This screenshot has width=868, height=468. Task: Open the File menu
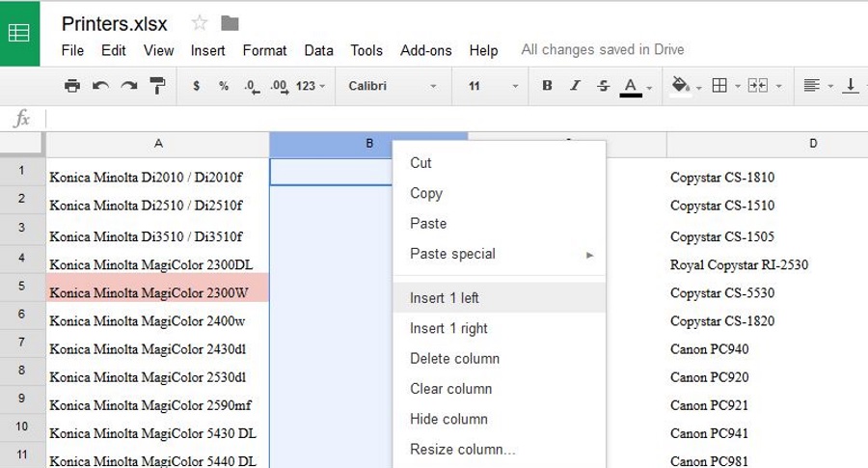pyautogui.click(x=72, y=50)
